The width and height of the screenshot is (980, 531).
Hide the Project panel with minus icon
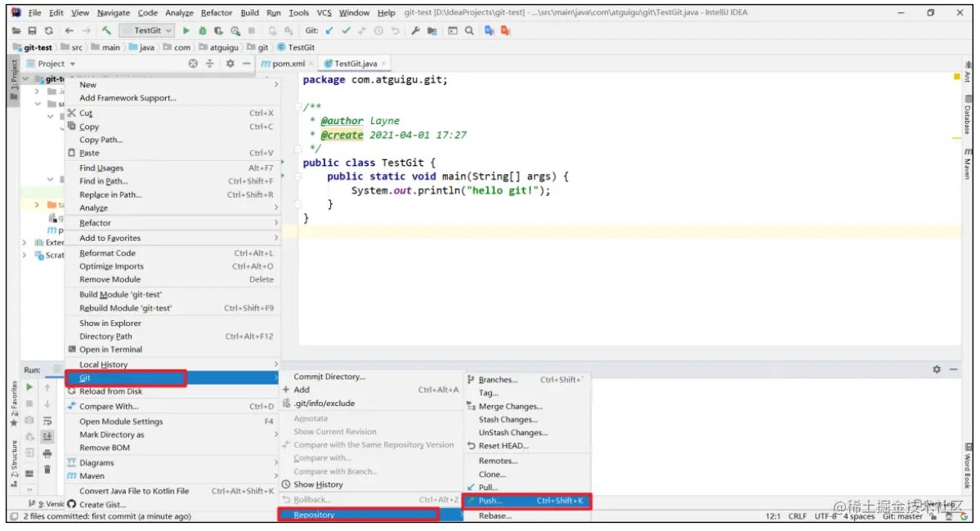coord(246,64)
